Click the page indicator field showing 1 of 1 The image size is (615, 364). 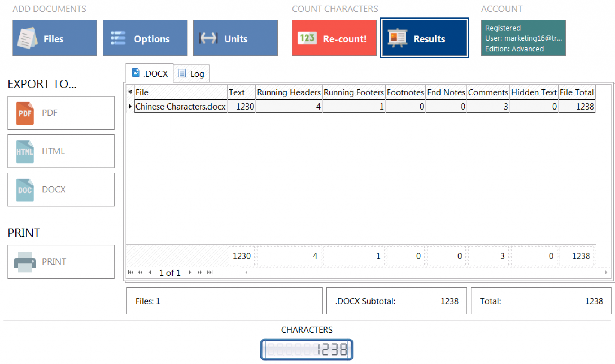pos(173,272)
